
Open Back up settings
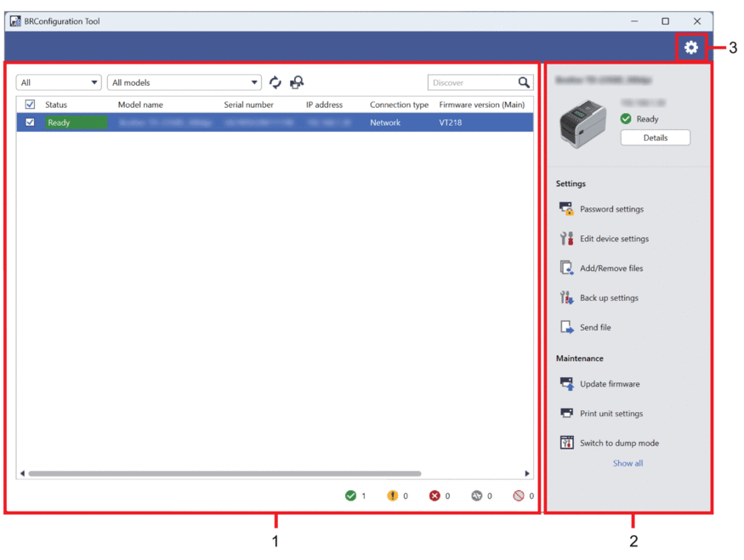(608, 298)
